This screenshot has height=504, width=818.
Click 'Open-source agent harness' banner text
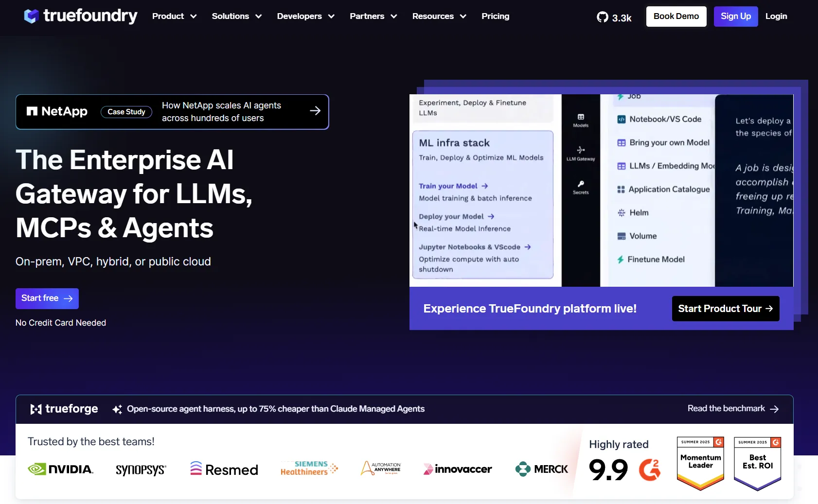pos(276,409)
